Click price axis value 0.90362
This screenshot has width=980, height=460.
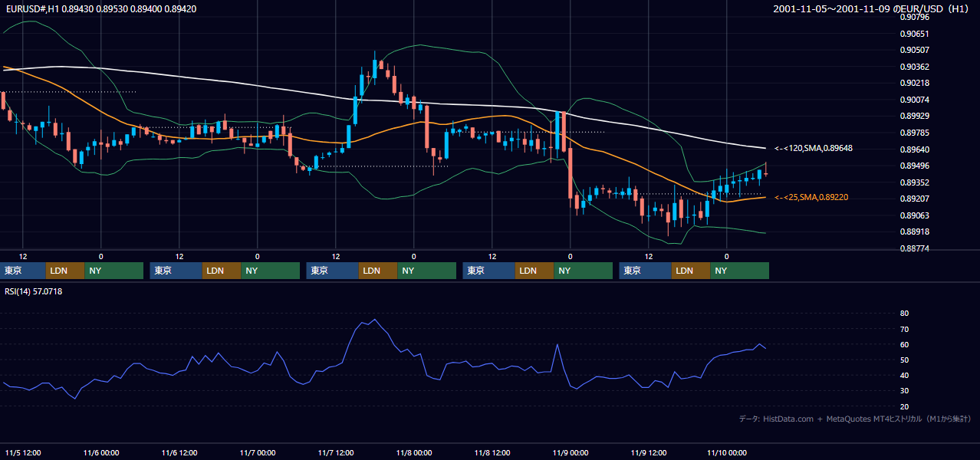(x=914, y=67)
